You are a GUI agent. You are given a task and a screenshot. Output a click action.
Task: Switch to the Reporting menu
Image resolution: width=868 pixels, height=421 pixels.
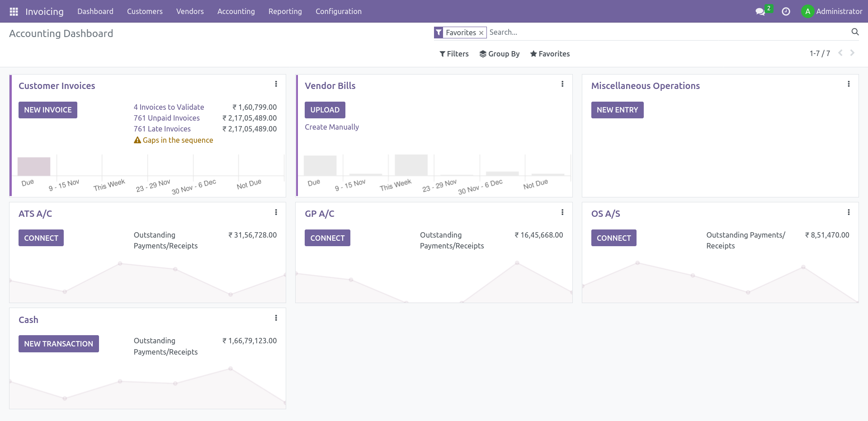(x=285, y=11)
